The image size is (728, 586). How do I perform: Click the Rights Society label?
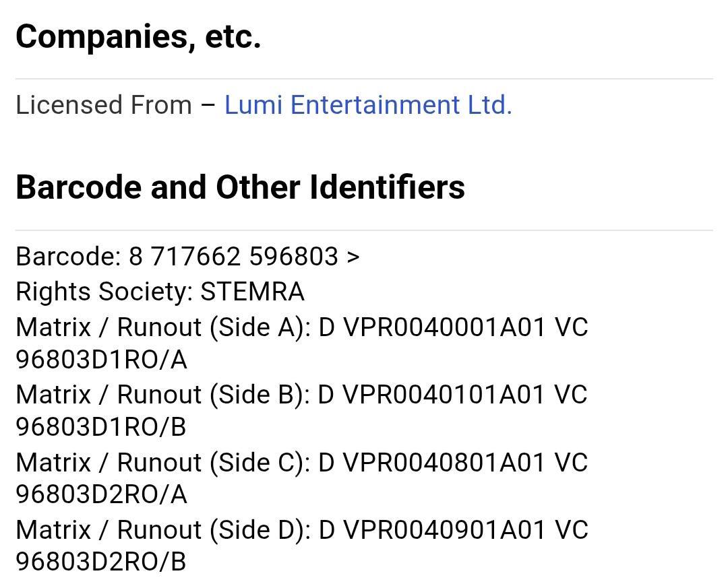104,292
